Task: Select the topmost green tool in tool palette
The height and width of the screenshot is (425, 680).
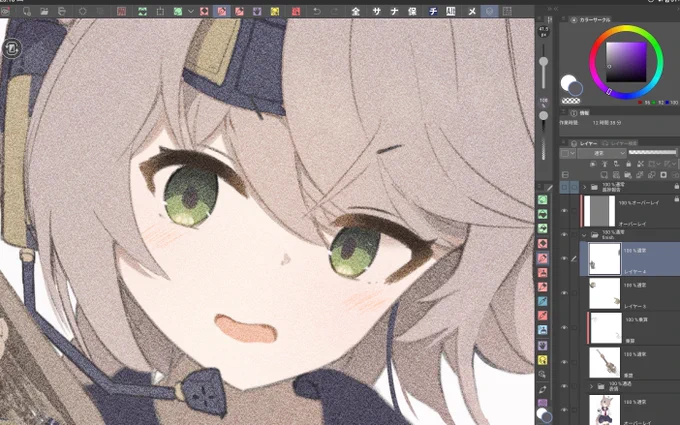Action: pyautogui.click(x=543, y=200)
